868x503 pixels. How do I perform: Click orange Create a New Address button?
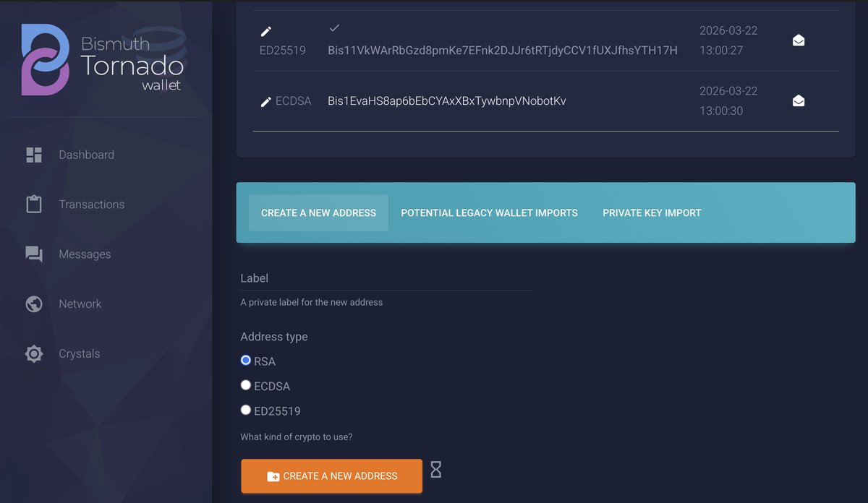[x=331, y=476]
